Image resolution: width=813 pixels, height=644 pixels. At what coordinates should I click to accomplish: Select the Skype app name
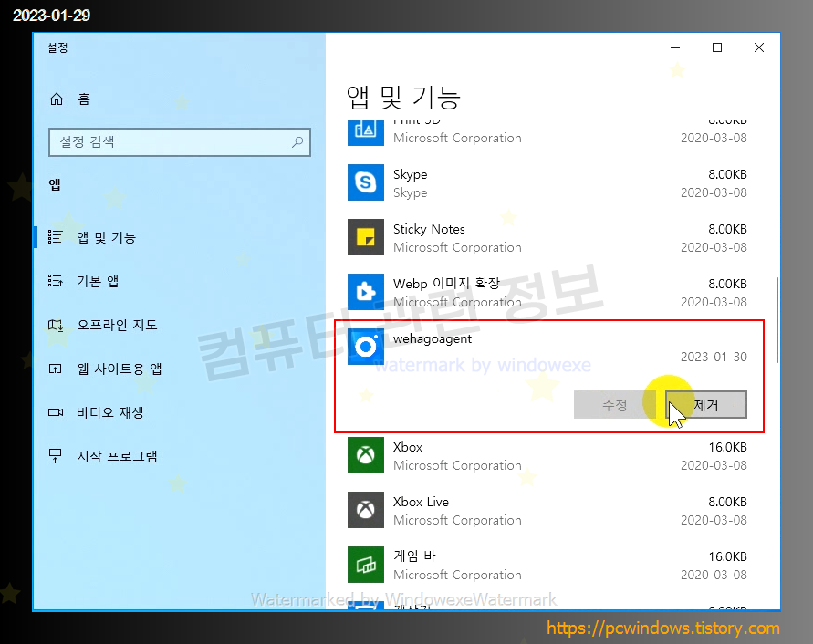pyautogui.click(x=410, y=174)
